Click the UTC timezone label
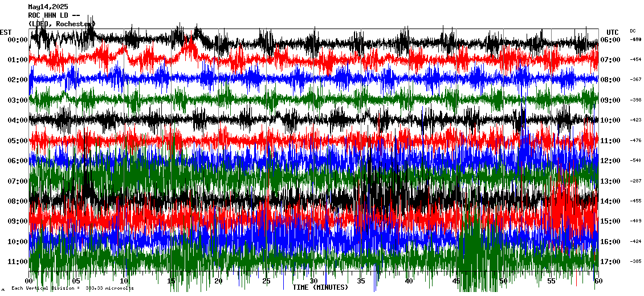Screen dimensions: 644x296 tap(613, 32)
